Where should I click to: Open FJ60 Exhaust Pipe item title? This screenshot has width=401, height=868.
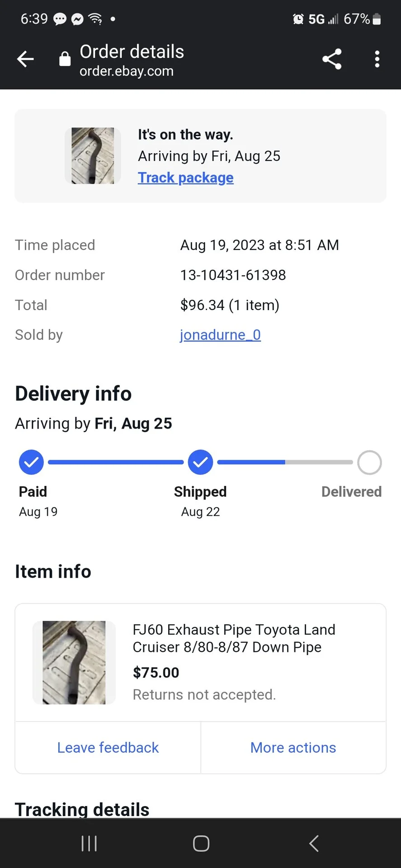coord(234,638)
